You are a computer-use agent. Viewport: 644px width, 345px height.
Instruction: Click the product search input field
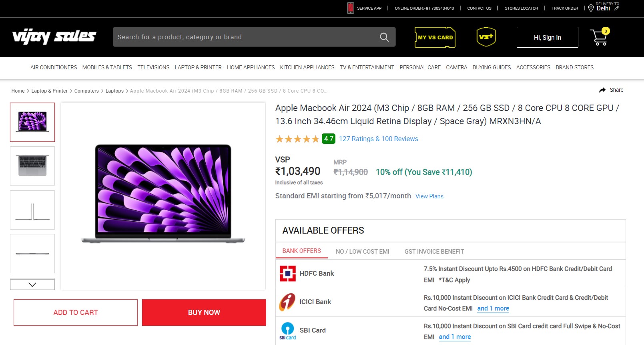coord(244,37)
